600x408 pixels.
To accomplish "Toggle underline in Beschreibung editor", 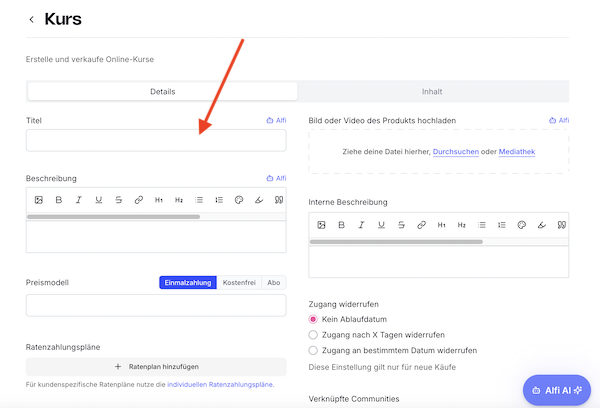I will click(x=99, y=200).
